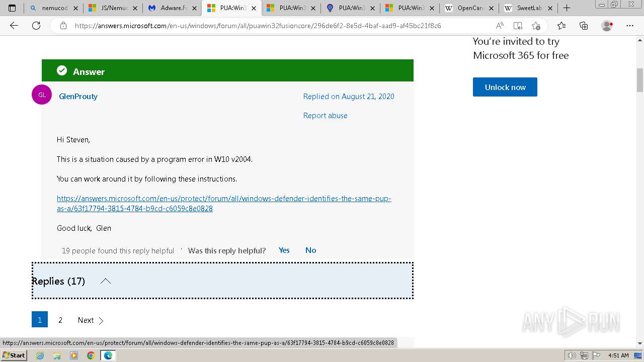Open Edge Settings and more menu
The width and height of the screenshot is (644, 362).
(630, 26)
